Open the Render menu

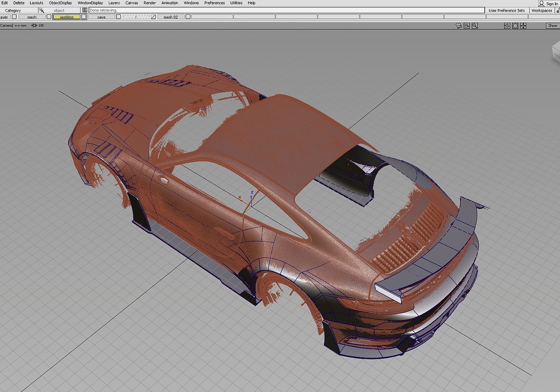coord(150,3)
